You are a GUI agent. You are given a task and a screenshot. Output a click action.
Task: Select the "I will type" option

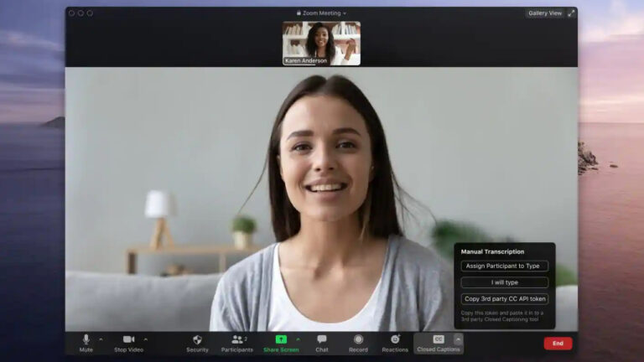coord(504,282)
